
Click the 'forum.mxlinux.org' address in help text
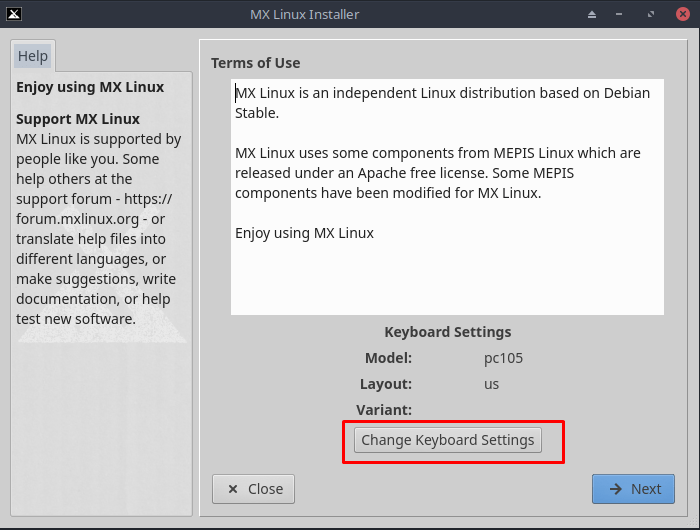pyautogui.click(x=78, y=219)
